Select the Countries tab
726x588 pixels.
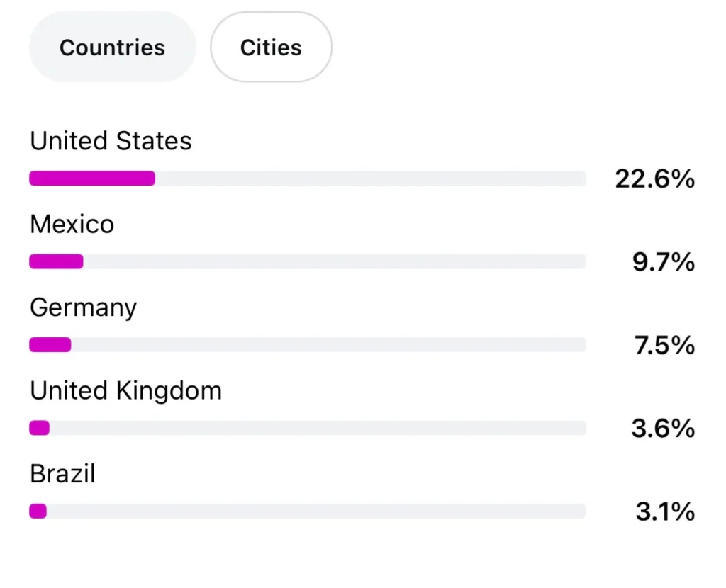112,47
